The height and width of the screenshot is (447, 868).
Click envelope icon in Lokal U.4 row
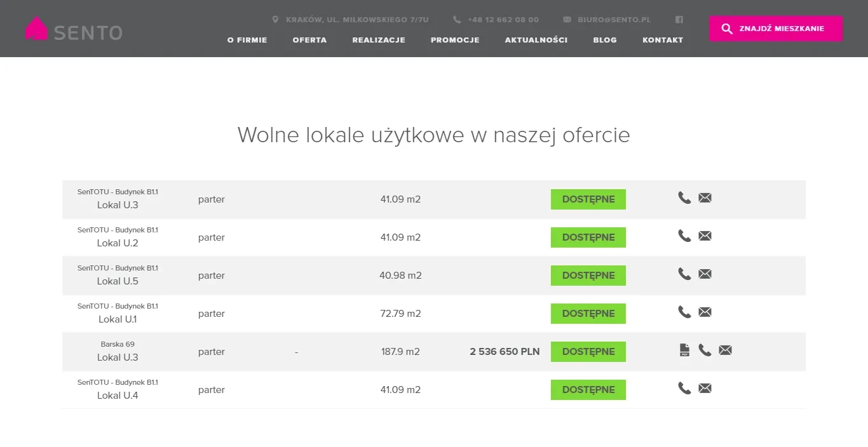pos(705,388)
